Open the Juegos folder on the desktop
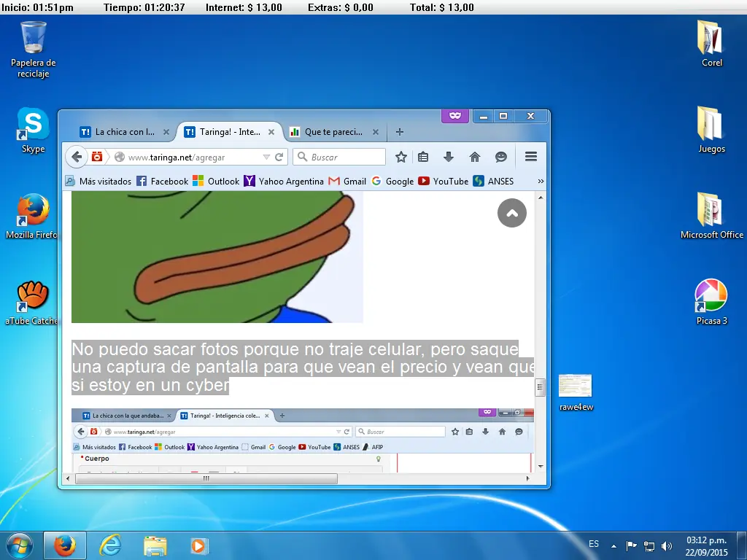The image size is (747, 560). (711, 130)
